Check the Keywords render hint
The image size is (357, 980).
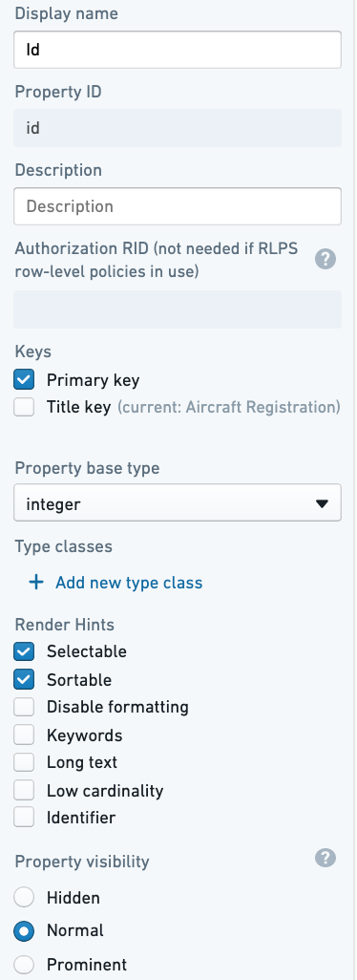coord(24,735)
